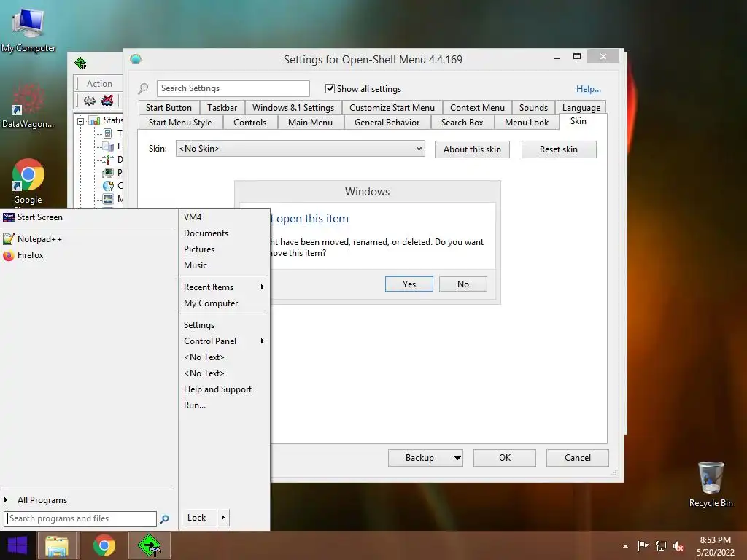Click the Open-Shell shell icon in the title bar

(136, 59)
